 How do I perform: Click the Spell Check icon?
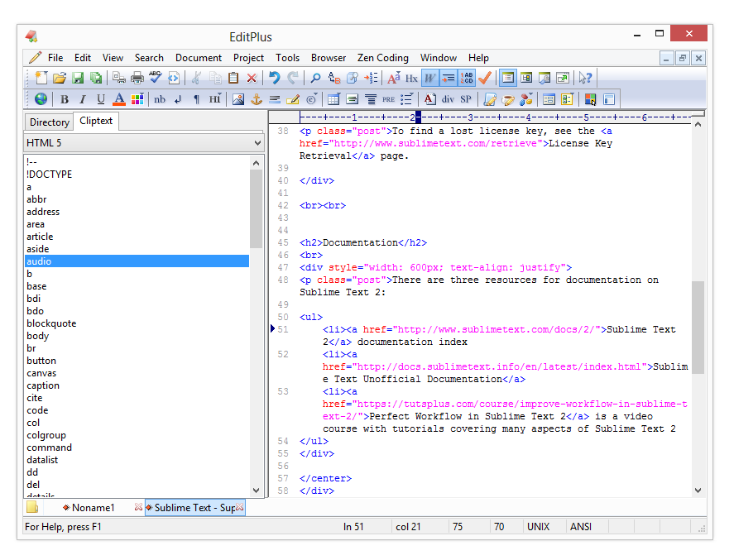tap(156, 78)
